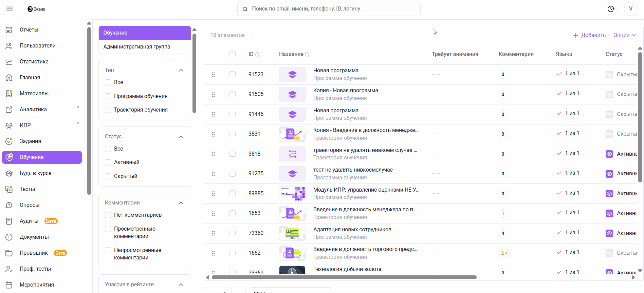
Task: Check Скрытый status filter
Action: [108, 176]
